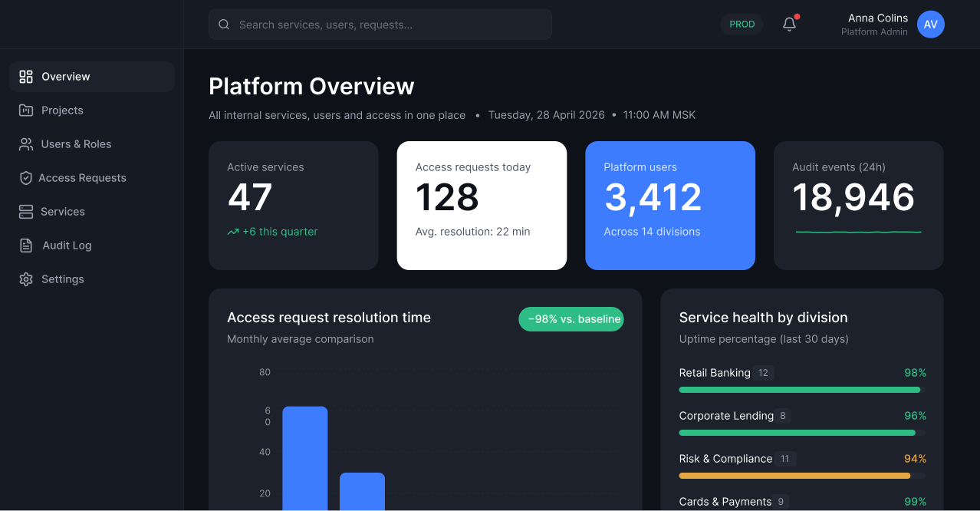980x511 pixels.
Task: Click the Audit events green sparkline
Action: pos(859,232)
